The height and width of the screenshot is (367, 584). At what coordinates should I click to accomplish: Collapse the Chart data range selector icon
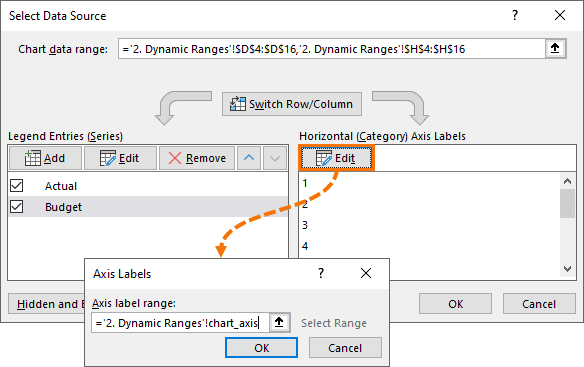tap(555, 48)
